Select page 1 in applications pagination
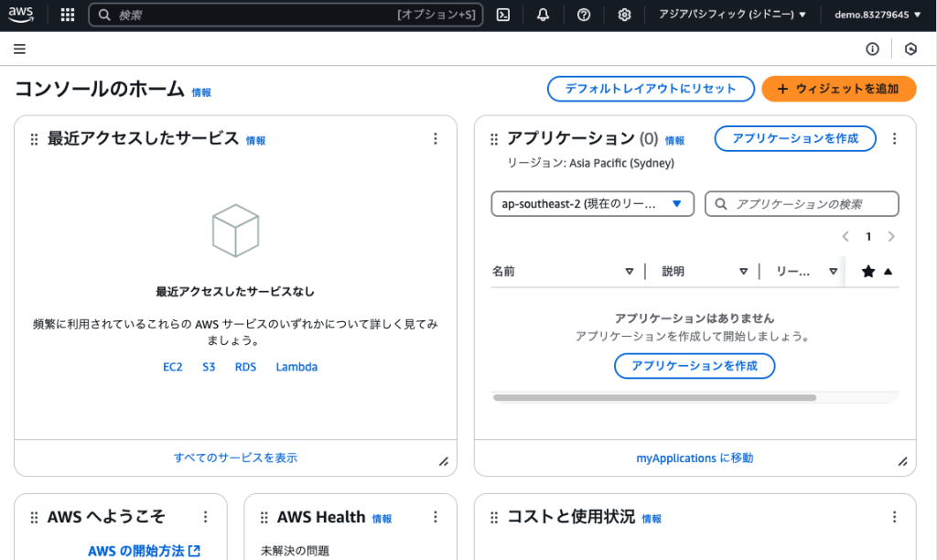The image size is (937, 560). (868, 237)
